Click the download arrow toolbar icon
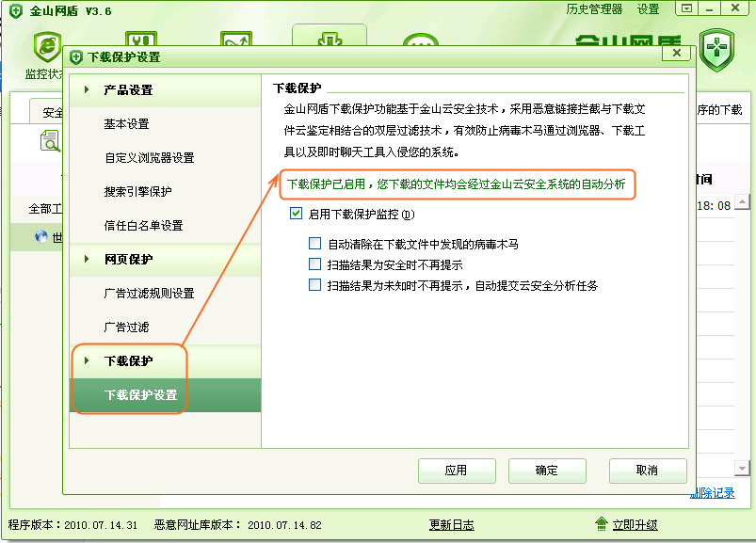The width and height of the screenshot is (756, 543). [x=330, y=39]
